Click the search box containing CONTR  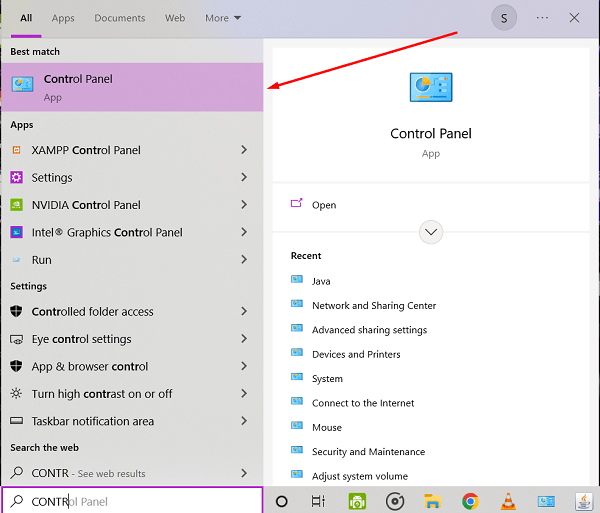(132, 501)
